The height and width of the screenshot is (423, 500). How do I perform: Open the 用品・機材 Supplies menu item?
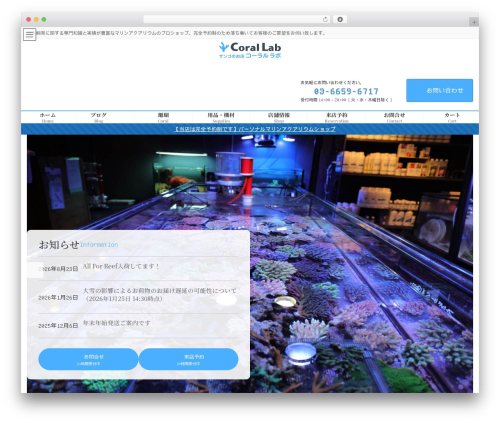point(221,117)
